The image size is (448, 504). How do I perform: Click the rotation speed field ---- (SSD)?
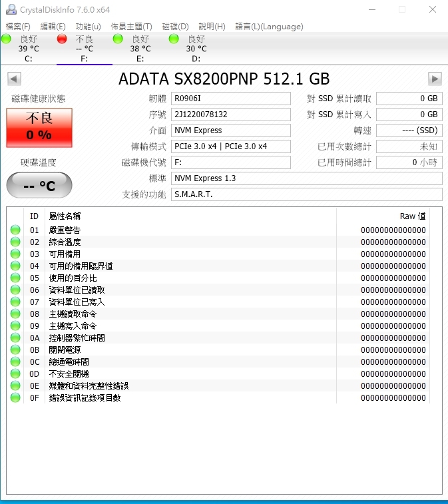tap(409, 130)
